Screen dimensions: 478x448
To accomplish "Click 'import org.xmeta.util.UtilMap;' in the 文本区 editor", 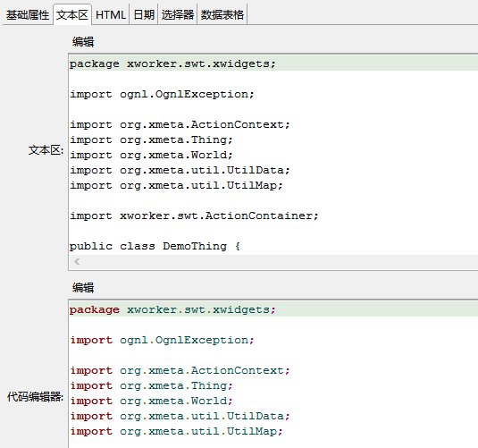I will click(x=176, y=185).
